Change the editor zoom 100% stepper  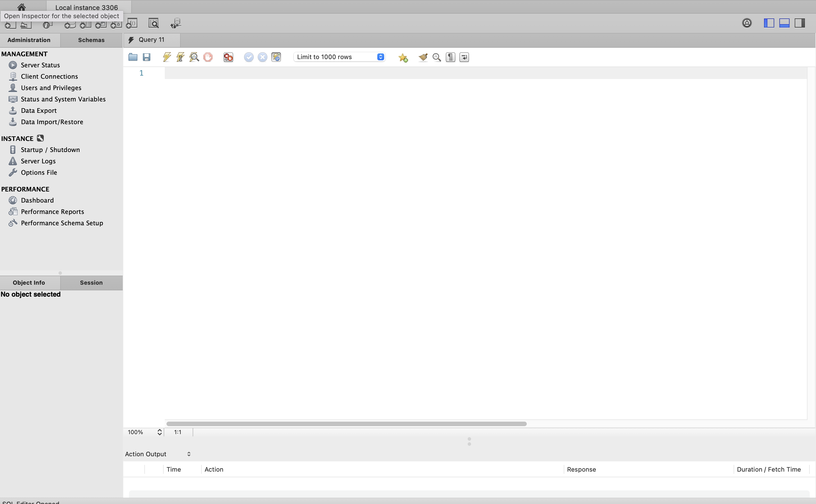pyautogui.click(x=159, y=432)
